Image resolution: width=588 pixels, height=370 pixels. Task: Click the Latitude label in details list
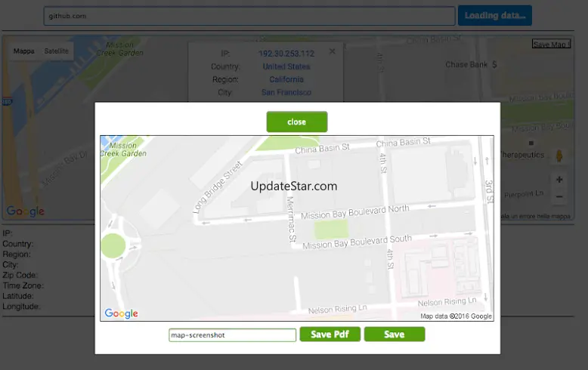click(18, 296)
